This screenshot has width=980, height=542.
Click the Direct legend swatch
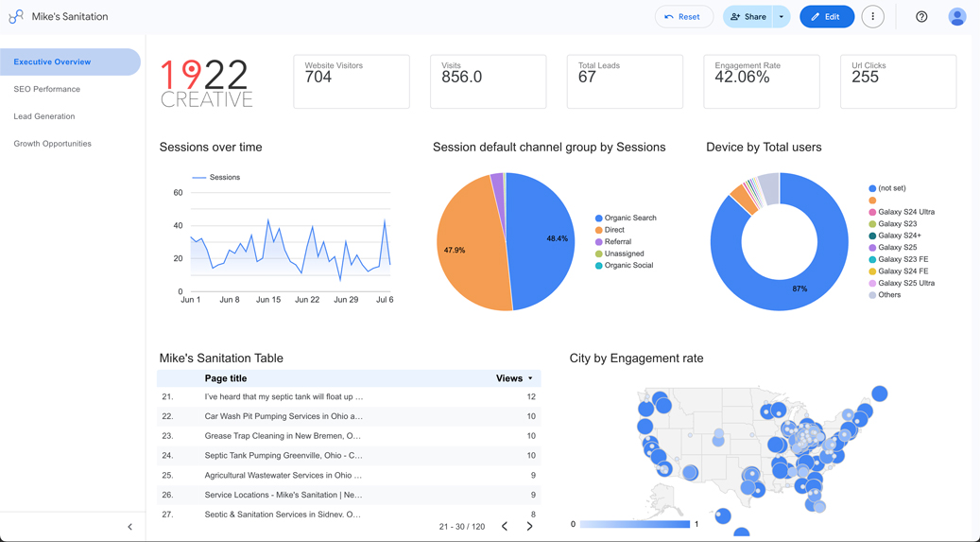tap(599, 230)
